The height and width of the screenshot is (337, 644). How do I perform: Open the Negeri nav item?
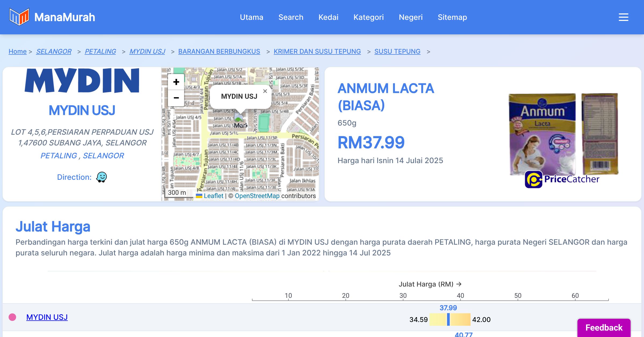(x=411, y=17)
